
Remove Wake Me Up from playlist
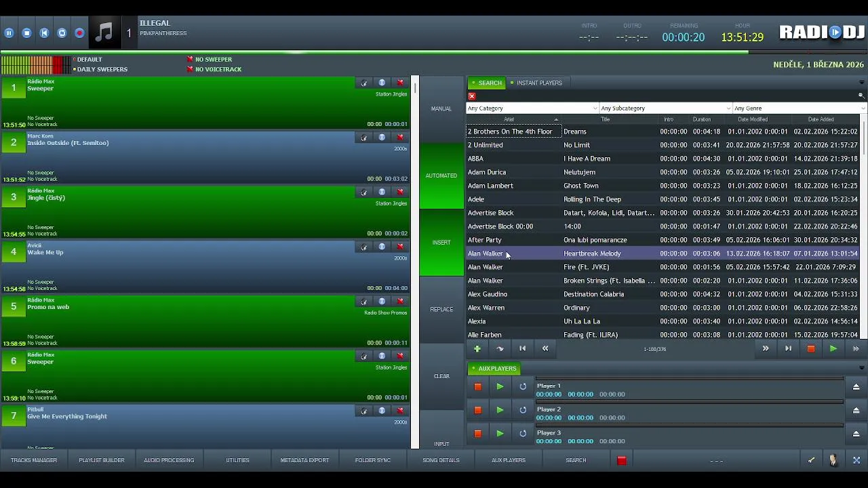tap(400, 247)
